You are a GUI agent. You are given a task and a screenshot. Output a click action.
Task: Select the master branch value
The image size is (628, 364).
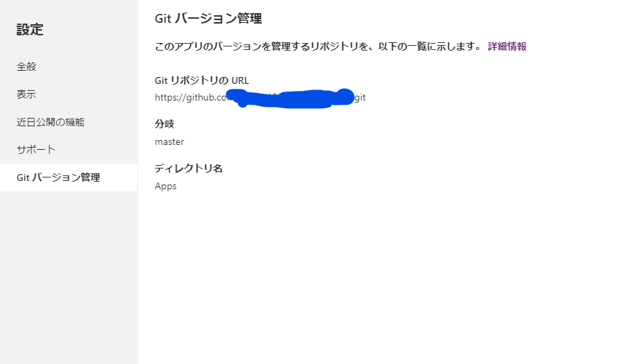(169, 142)
